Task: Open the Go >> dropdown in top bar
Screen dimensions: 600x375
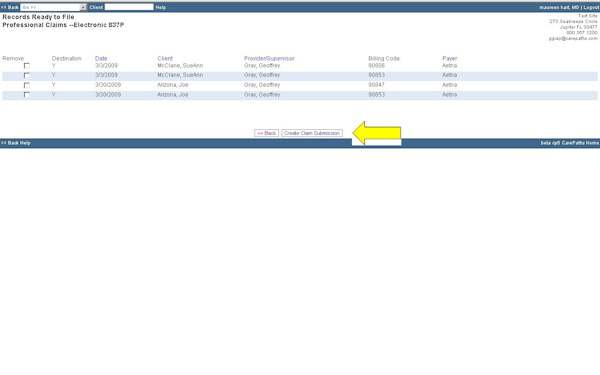Action: click(54, 7)
